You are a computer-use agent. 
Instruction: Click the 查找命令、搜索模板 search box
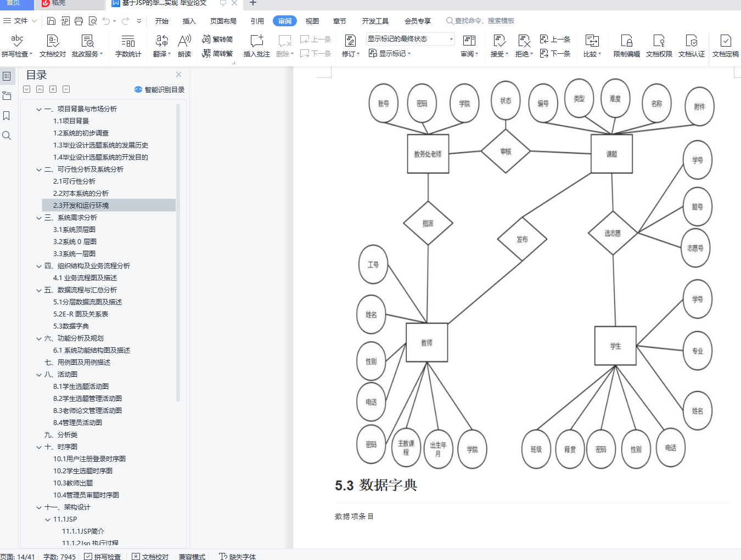click(x=480, y=21)
